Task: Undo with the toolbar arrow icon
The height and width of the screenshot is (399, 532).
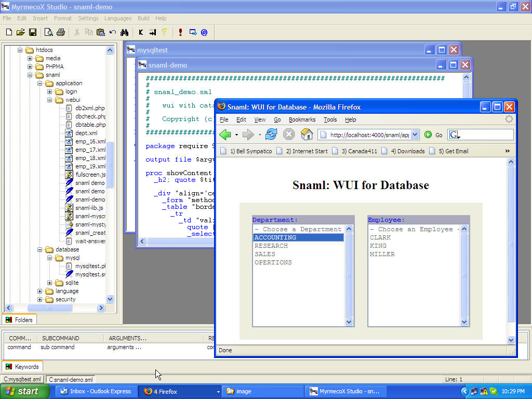Action: coord(113,32)
